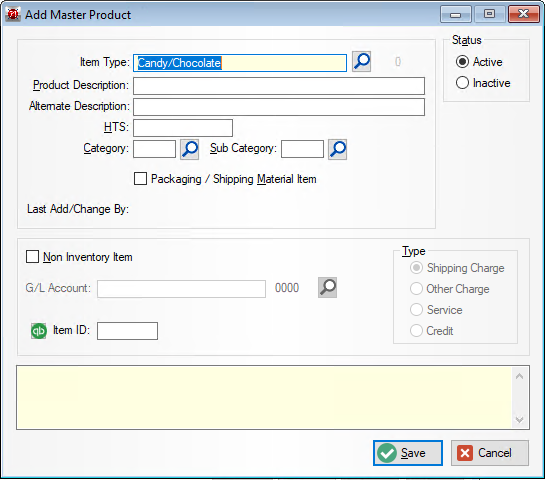Open the Category lookup magnifier icon
This screenshot has width=545, height=480.
point(189,149)
